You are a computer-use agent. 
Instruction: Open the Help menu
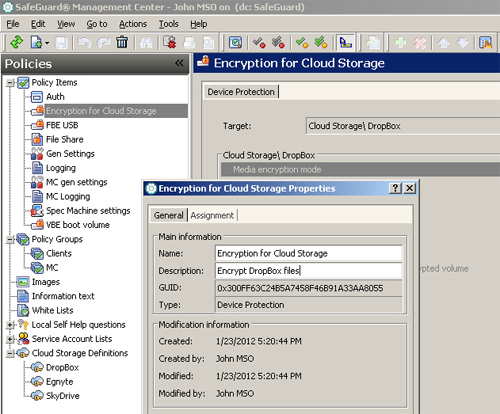199,24
